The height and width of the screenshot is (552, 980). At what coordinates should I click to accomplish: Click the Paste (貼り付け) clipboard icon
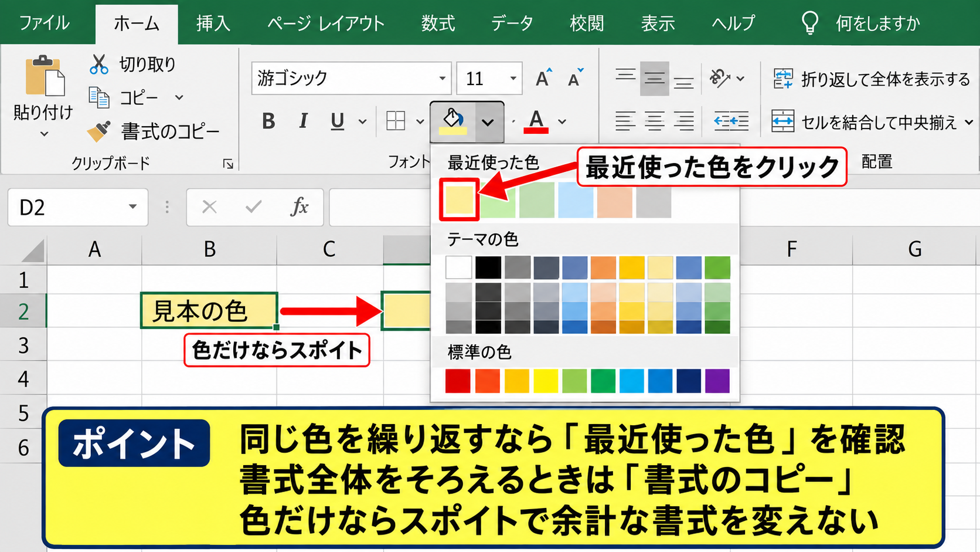[45, 76]
